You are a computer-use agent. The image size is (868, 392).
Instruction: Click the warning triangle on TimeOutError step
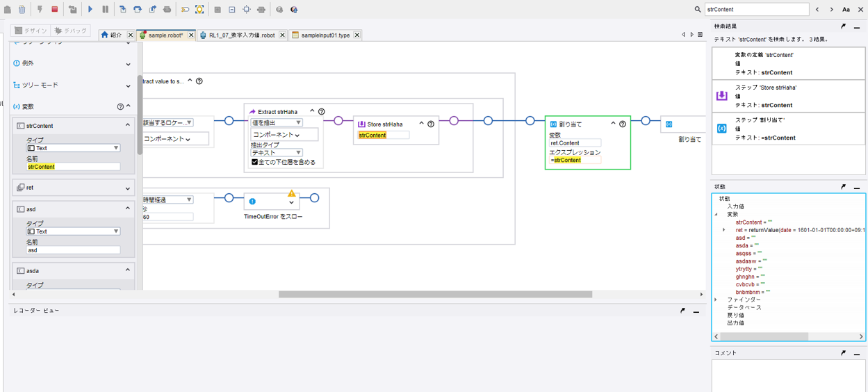click(x=292, y=193)
